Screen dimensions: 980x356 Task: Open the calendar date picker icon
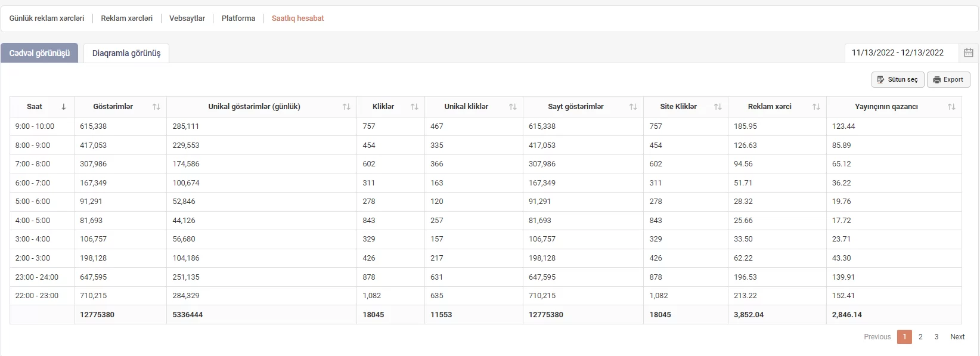pos(968,53)
